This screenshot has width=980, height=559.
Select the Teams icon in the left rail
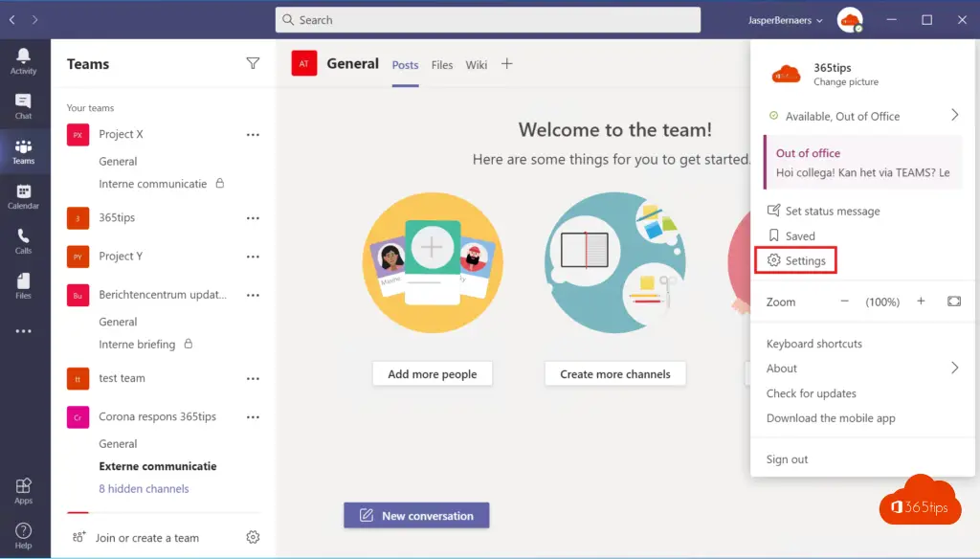coord(23,151)
